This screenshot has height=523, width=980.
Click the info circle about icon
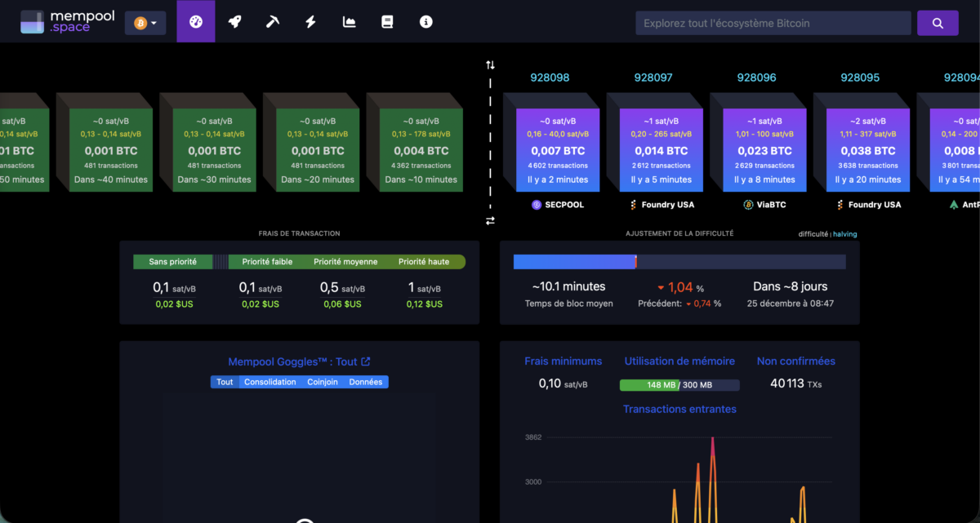(425, 22)
